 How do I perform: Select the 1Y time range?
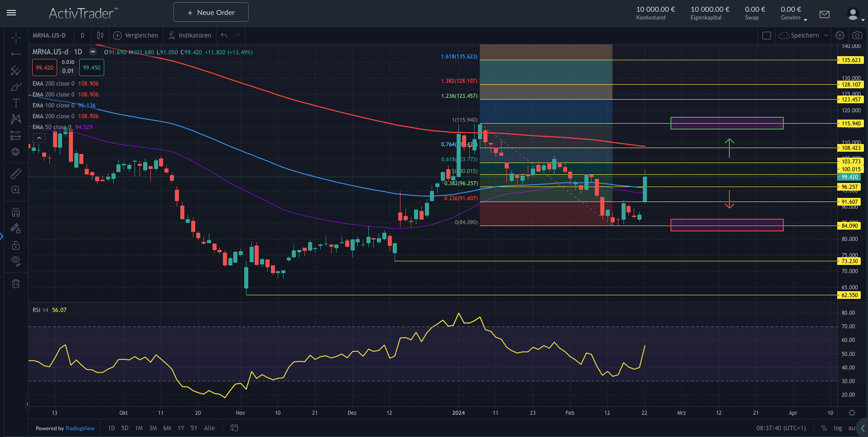pyautogui.click(x=181, y=428)
